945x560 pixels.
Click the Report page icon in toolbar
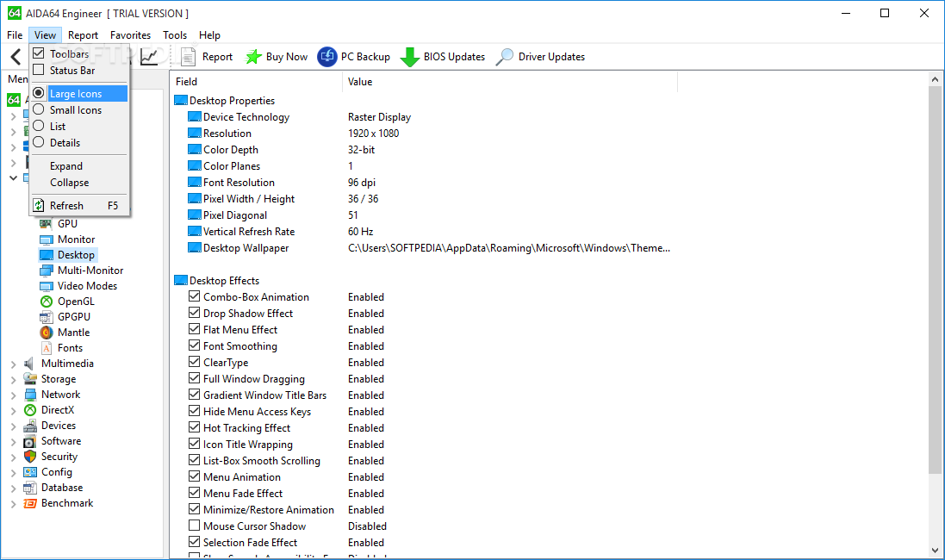188,57
